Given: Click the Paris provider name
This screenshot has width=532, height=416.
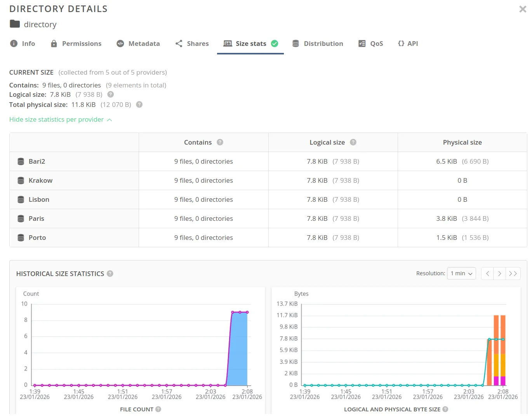Looking at the screenshot, I should [37, 218].
